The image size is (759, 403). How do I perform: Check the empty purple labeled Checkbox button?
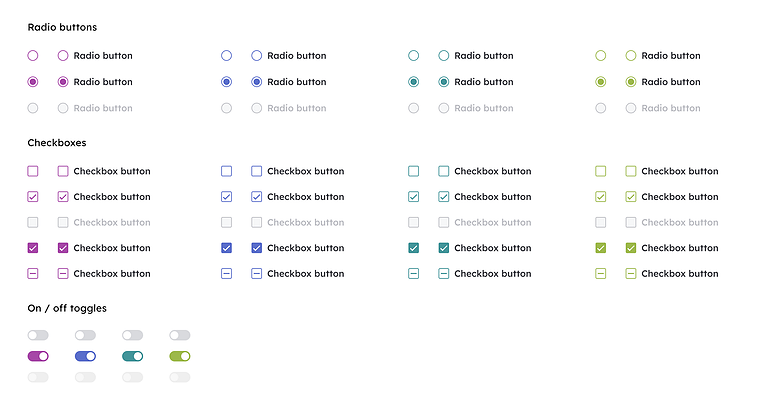pos(63,171)
